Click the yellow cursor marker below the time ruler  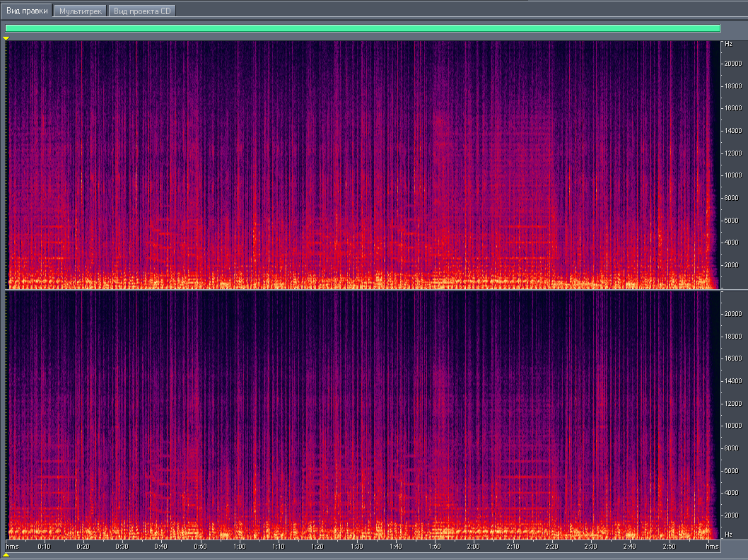pos(6,555)
